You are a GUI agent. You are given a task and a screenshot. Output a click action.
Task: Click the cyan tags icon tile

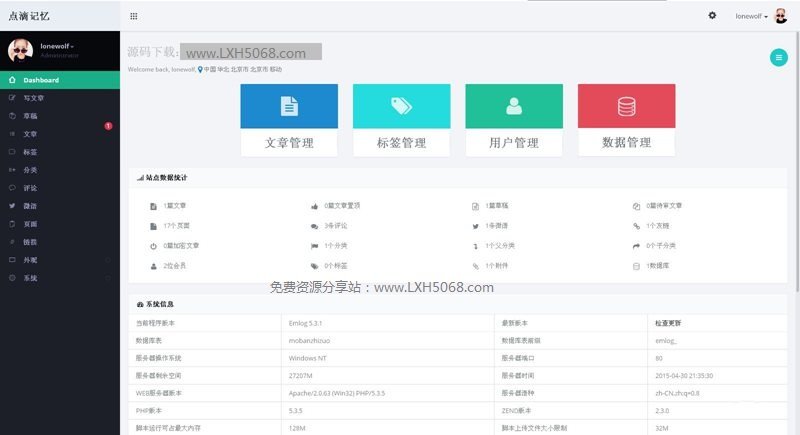[402, 106]
